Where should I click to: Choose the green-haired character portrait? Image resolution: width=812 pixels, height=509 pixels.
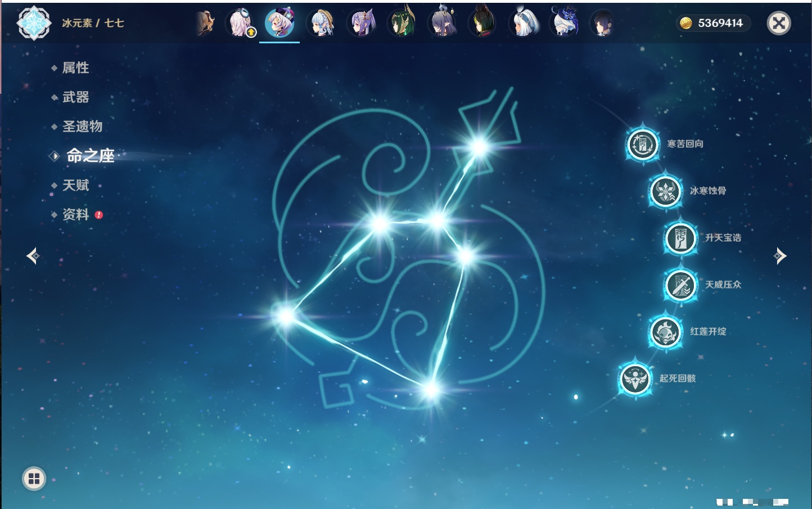point(402,24)
